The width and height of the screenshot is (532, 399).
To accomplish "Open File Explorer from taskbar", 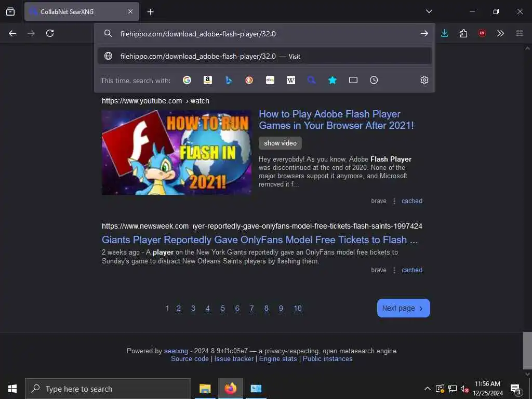I will [x=205, y=389].
